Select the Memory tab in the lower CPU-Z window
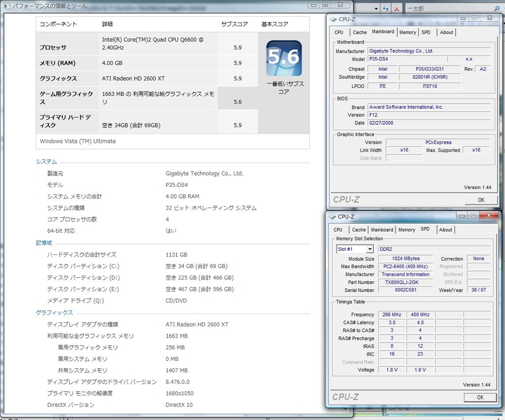The width and height of the screenshot is (505, 420). (x=406, y=230)
